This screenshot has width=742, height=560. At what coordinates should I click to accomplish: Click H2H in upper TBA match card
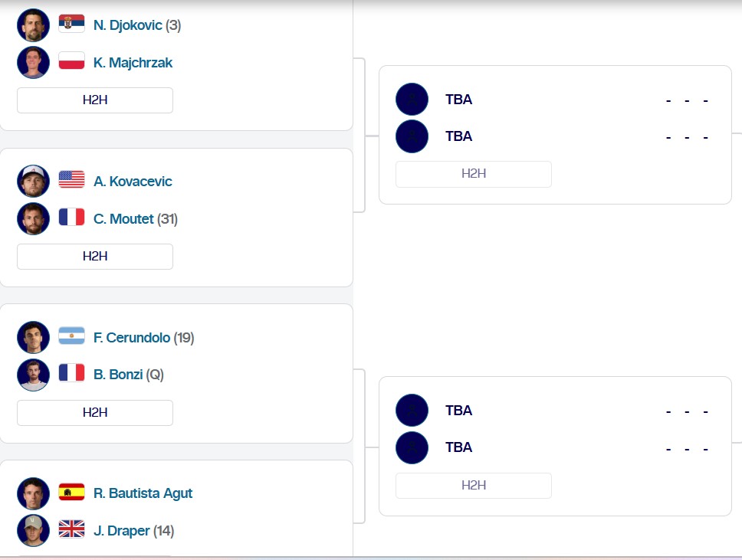473,174
